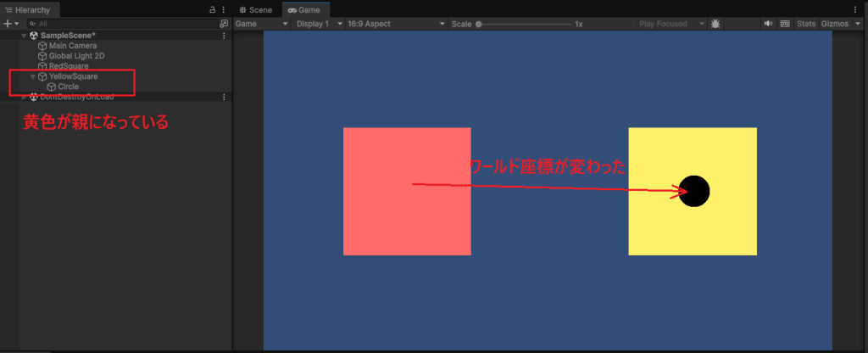The height and width of the screenshot is (353, 868).
Task: Switch to the Game tab
Action: pyautogui.click(x=303, y=9)
